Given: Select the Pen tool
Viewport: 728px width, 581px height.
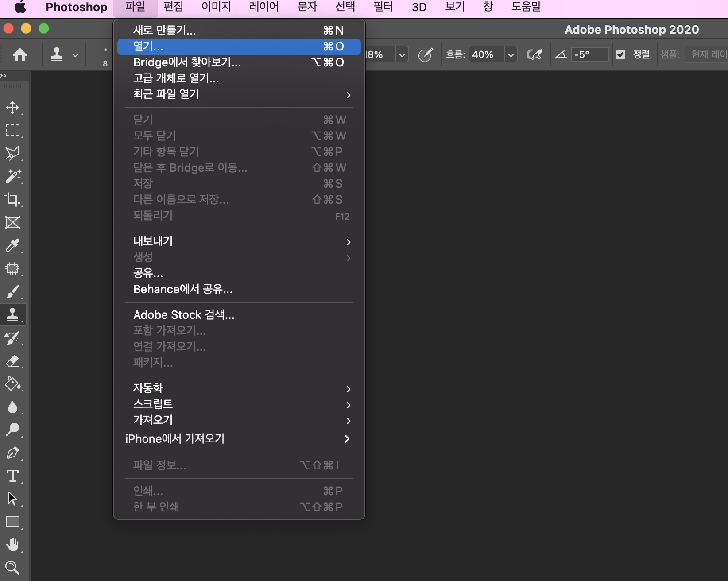Looking at the screenshot, I should (12, 453).
